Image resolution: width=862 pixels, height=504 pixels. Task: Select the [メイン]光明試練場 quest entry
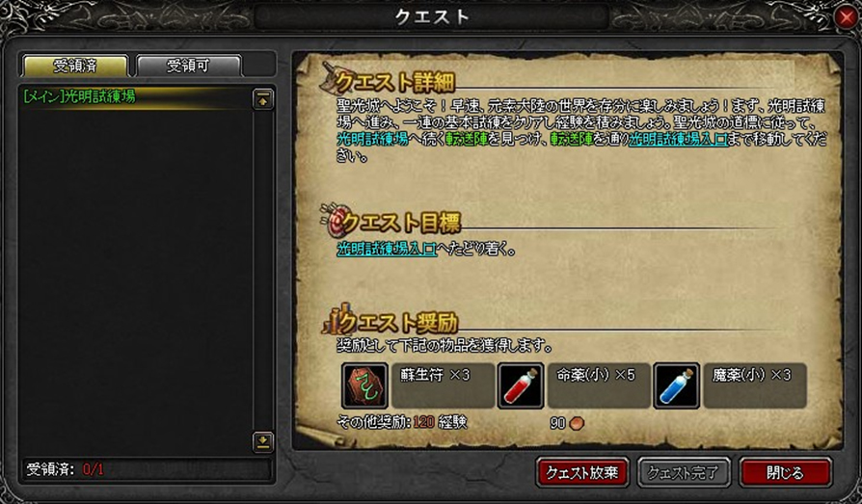point(135,97)
